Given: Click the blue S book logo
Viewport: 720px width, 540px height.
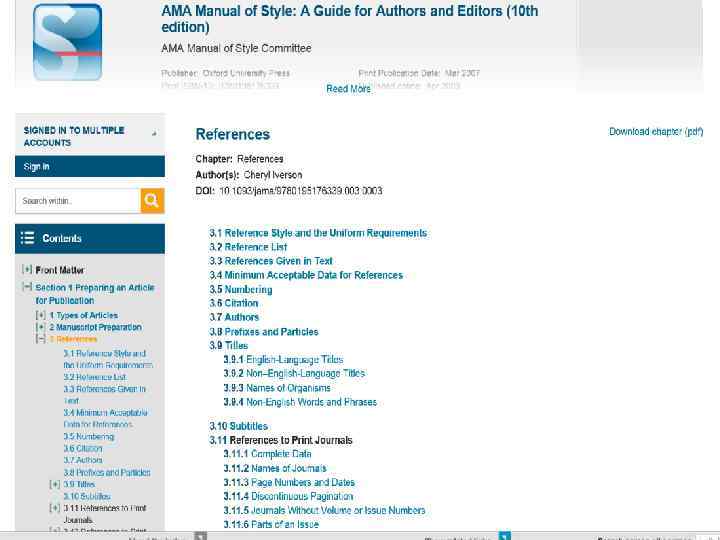Looking at the screenshot, I should (x=68, y=42).
